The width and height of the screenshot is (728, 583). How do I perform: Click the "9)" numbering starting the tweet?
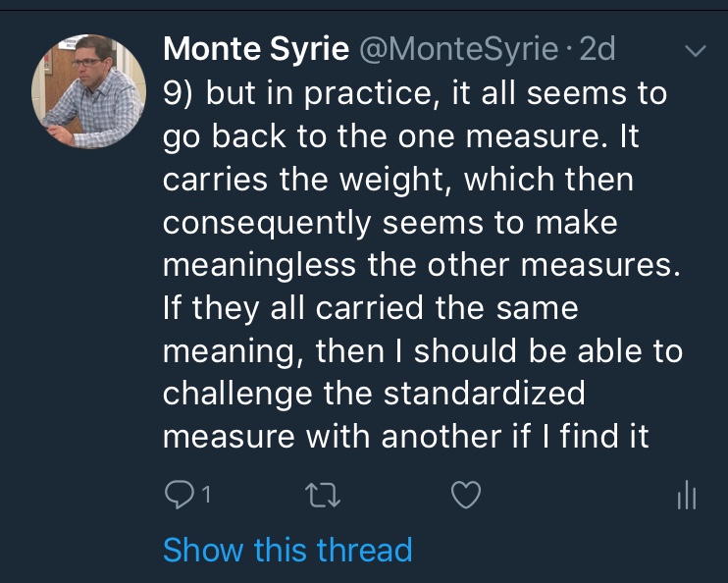tap(179, 93)
